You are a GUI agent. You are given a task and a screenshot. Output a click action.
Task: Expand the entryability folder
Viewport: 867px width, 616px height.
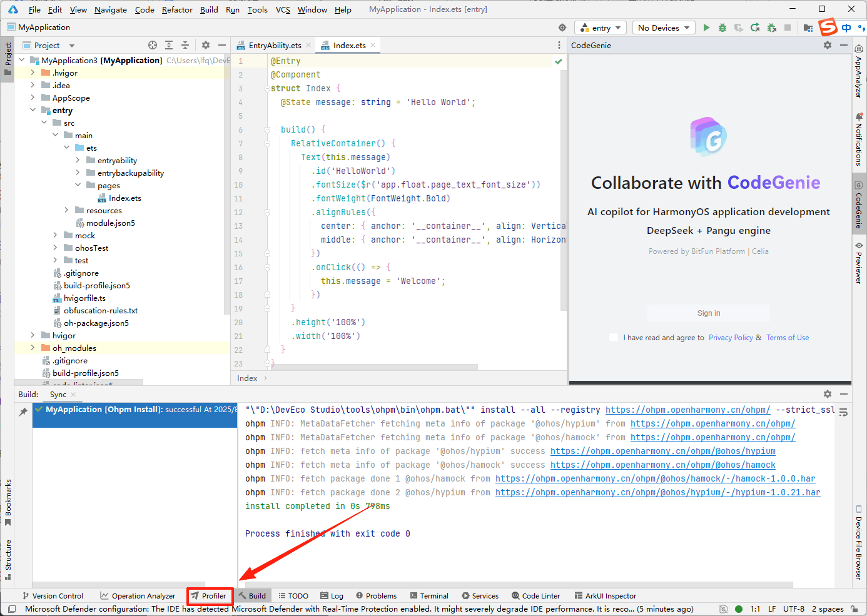78,160
